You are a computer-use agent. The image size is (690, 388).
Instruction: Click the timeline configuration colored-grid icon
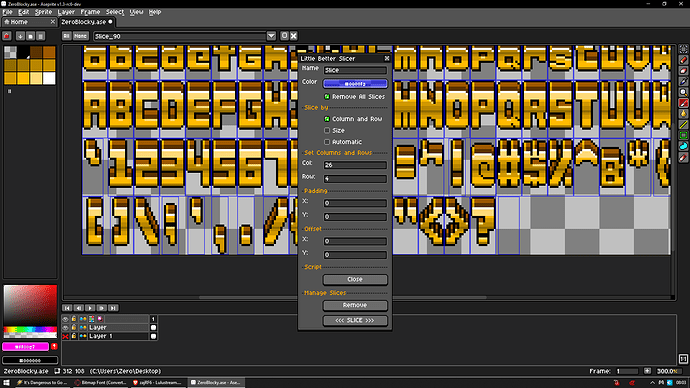pos(92,319)
